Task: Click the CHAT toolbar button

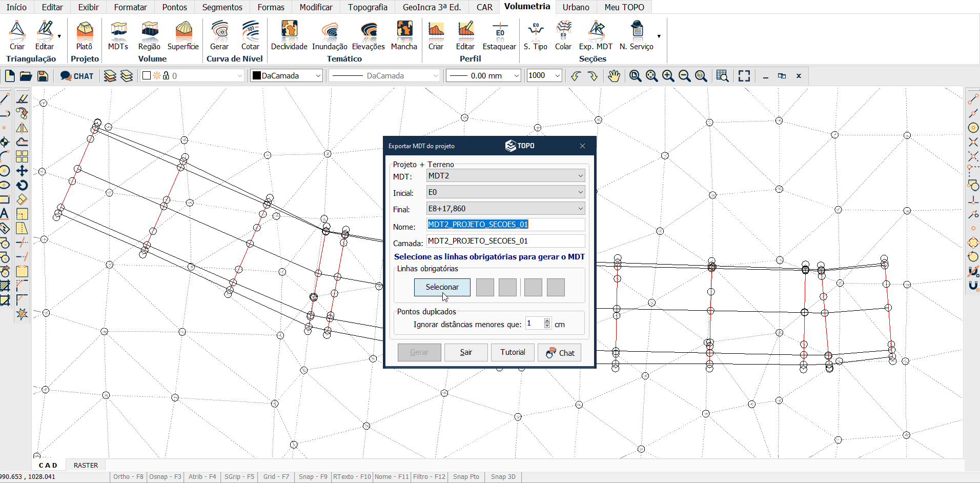Action: coord(77,76)
